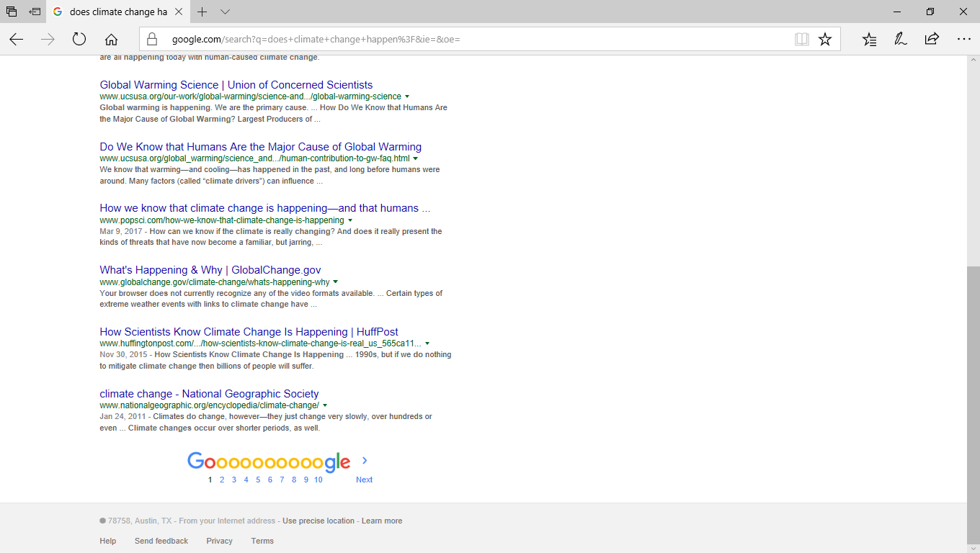This screenshot has width=980, height=553.
Task: Expand arrow beside globalchange.gov URL
Action: click(x=336, y=282)
